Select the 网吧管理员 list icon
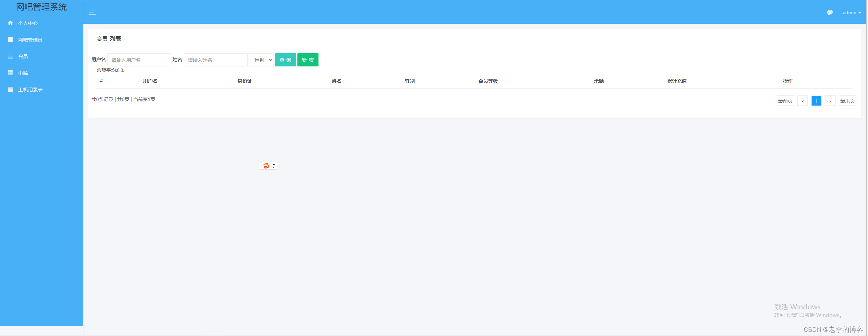Screen dimensions: 868x336 pyautogui.click(x=10, y=39)
